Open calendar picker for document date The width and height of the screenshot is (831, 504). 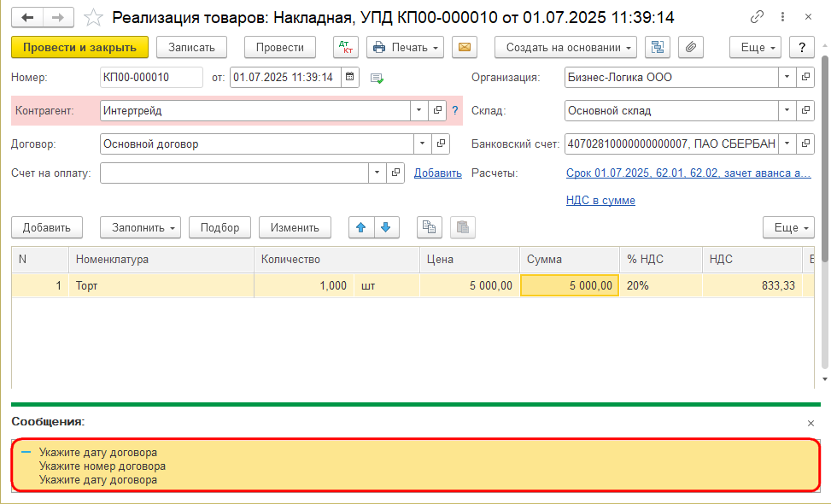click(x=350, y=78)
